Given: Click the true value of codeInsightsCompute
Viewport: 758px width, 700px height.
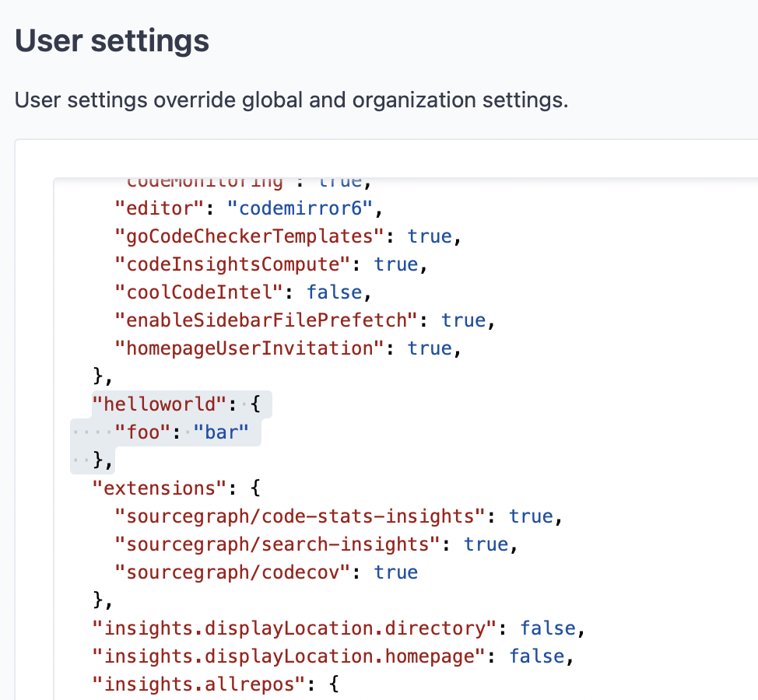Looking at the screenshot, I should coord(396,264).
